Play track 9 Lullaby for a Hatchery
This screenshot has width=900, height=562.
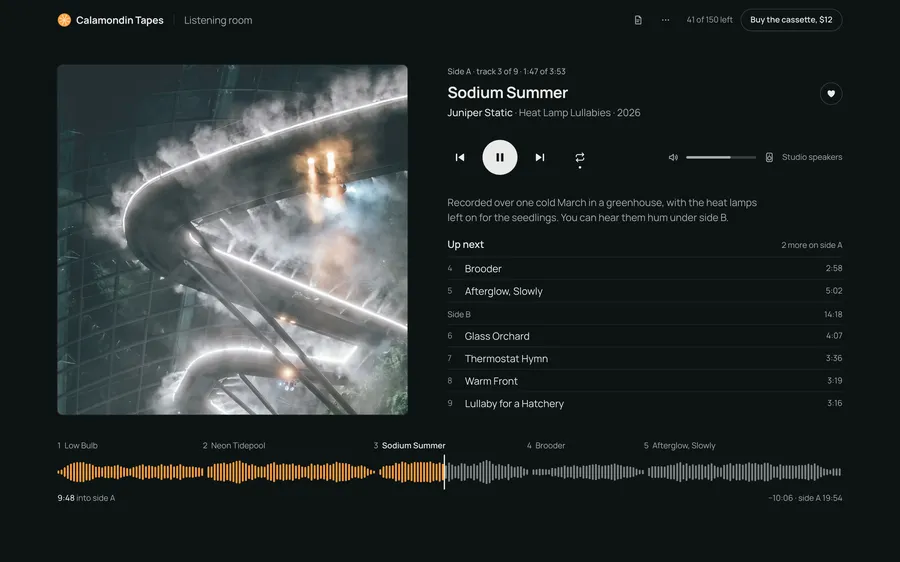645,404
